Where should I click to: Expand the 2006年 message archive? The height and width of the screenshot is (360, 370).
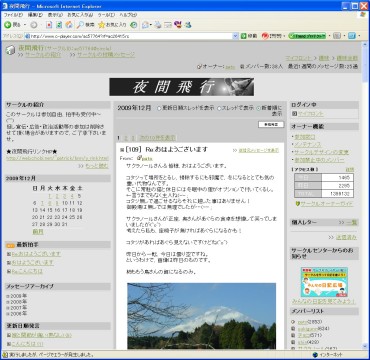pos(8,313)
